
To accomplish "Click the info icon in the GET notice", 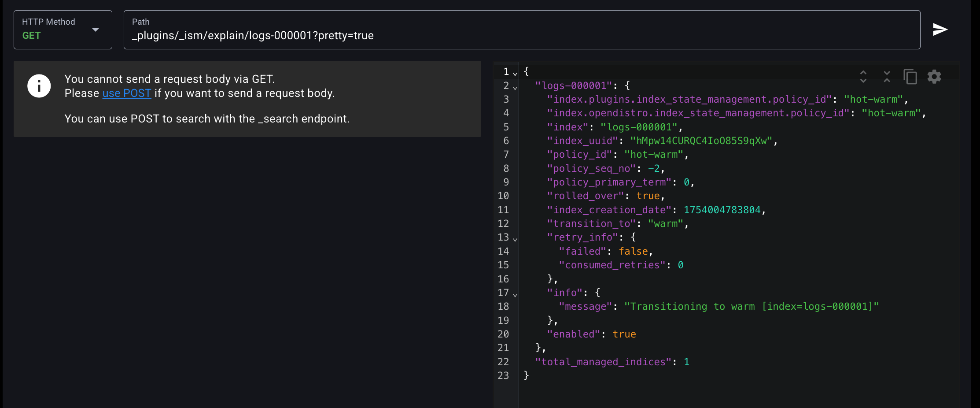I will pos(39,86).
